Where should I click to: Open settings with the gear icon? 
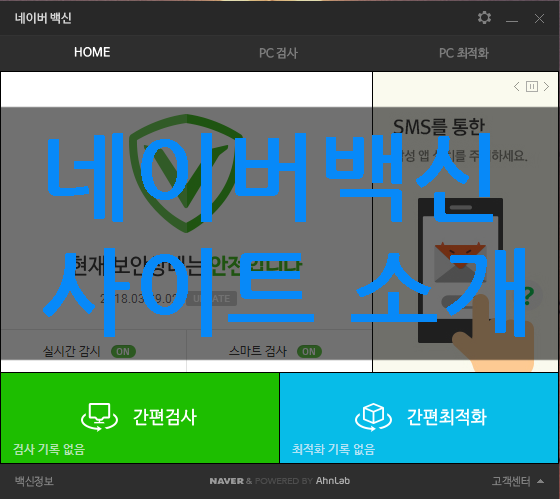click(484, 18)
